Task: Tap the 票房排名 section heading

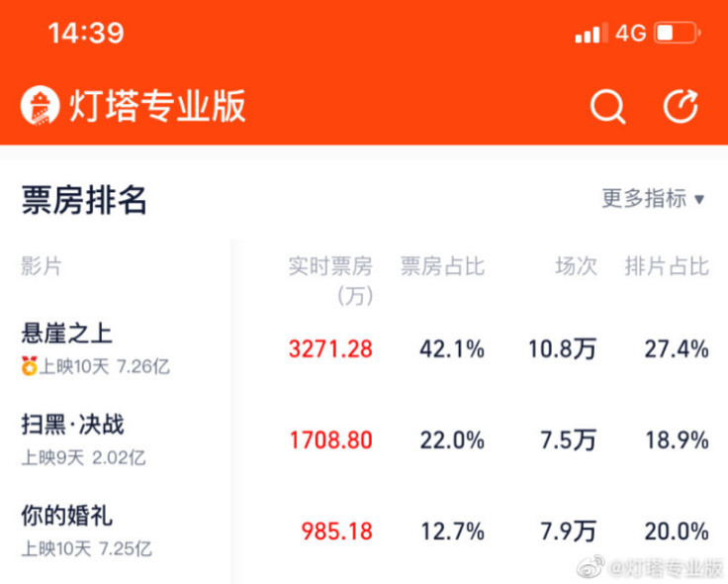Action: pos(84,200)
